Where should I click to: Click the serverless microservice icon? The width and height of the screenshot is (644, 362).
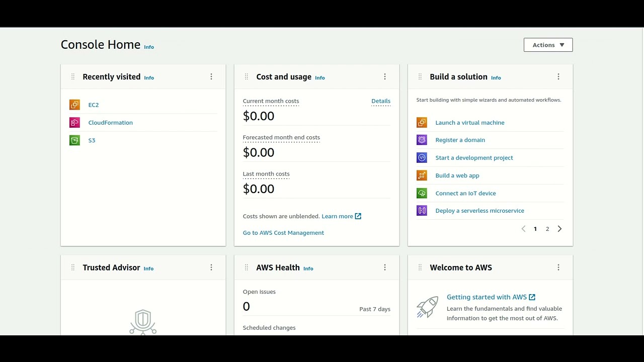click(x=422, y=211)
